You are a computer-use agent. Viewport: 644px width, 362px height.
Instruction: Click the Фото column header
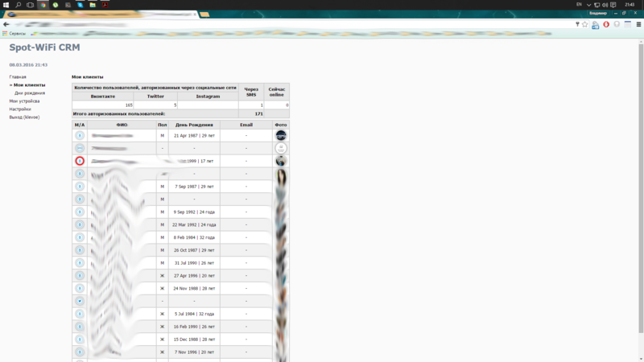tap(280, 125)
